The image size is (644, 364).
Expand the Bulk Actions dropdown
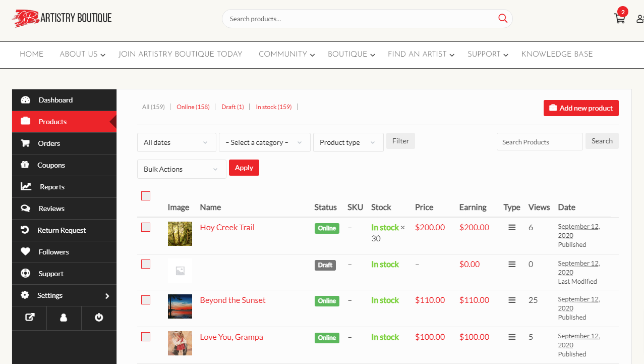182,169
